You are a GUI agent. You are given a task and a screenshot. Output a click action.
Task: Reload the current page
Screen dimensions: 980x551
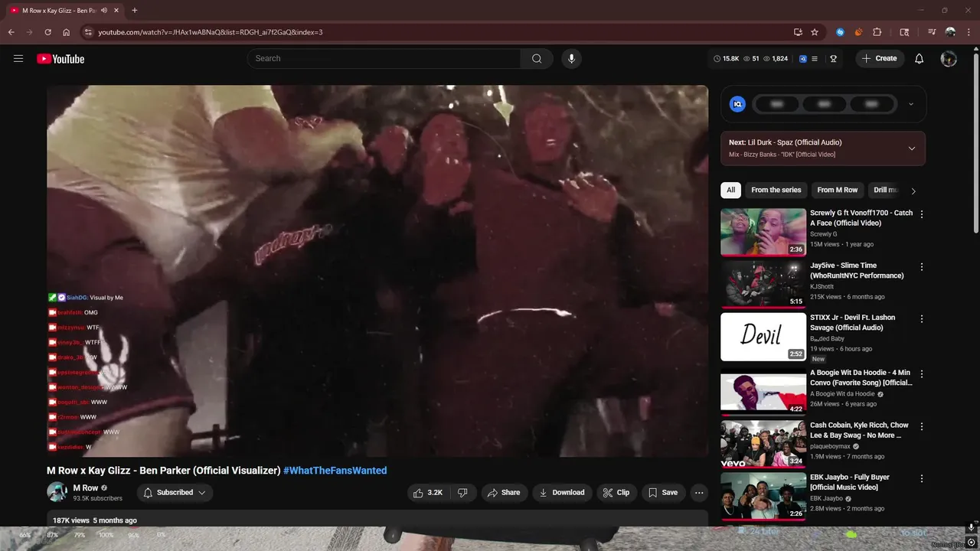click(47, 32)
